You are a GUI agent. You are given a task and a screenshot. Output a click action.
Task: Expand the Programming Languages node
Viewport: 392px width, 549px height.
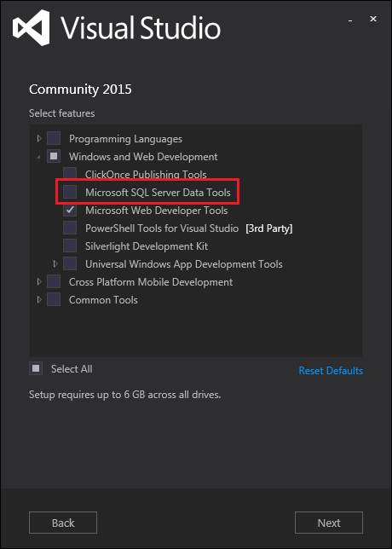point(39,139)
